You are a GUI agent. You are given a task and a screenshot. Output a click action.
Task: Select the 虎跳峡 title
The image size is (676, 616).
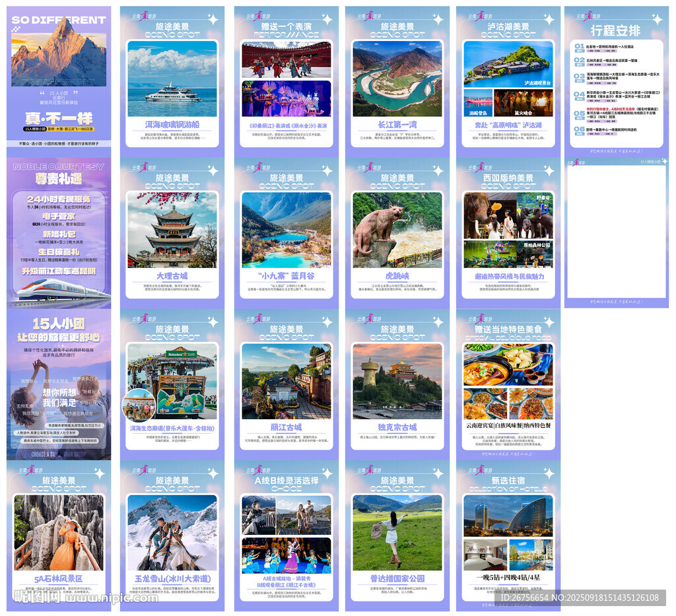click(397, 276)
